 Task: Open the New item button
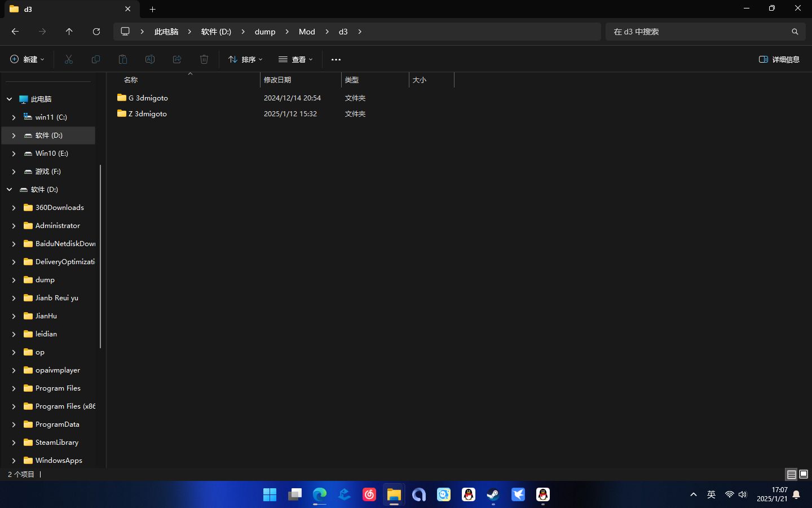(27, 59)
